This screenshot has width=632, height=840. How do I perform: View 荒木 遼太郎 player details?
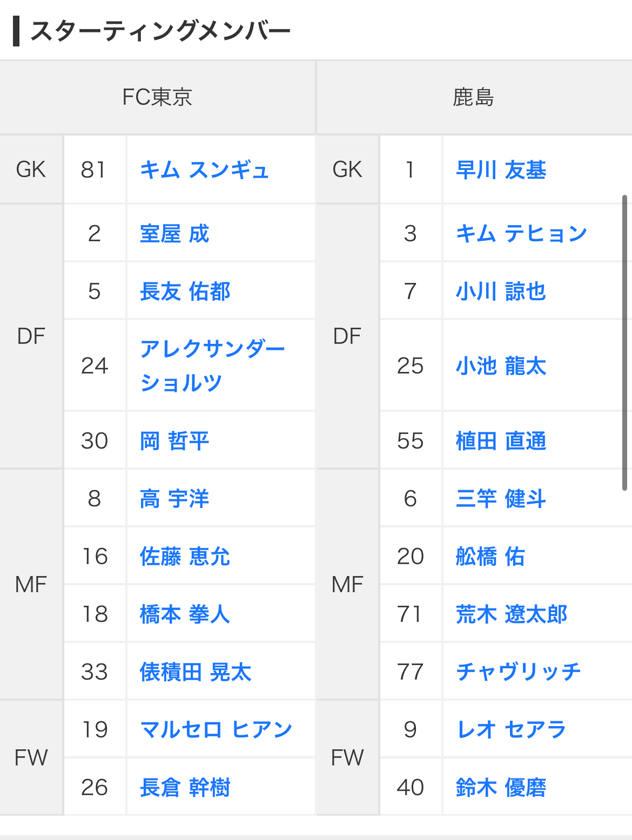[512, 614]
